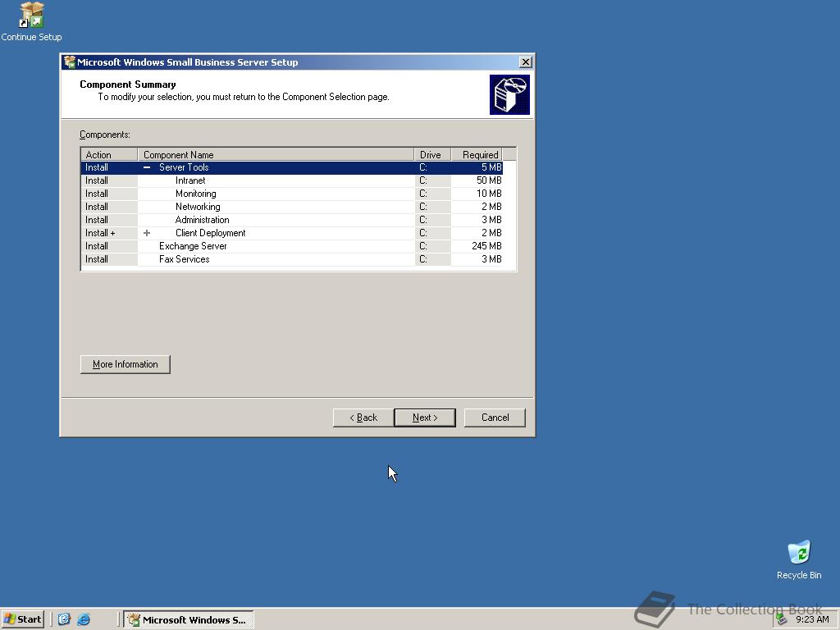
Task: Expand the Client Deployment component
Action: point(147,233)
